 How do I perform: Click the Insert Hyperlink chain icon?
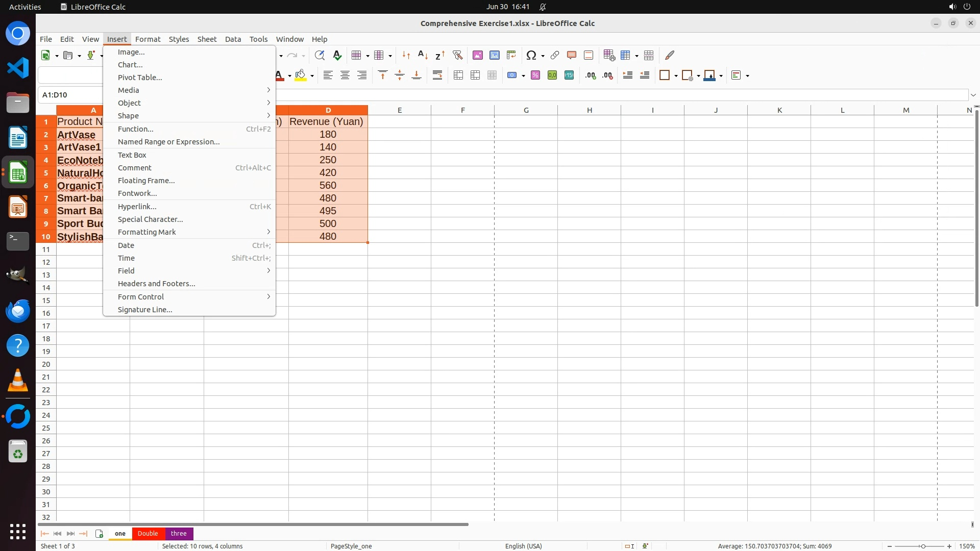554,55
